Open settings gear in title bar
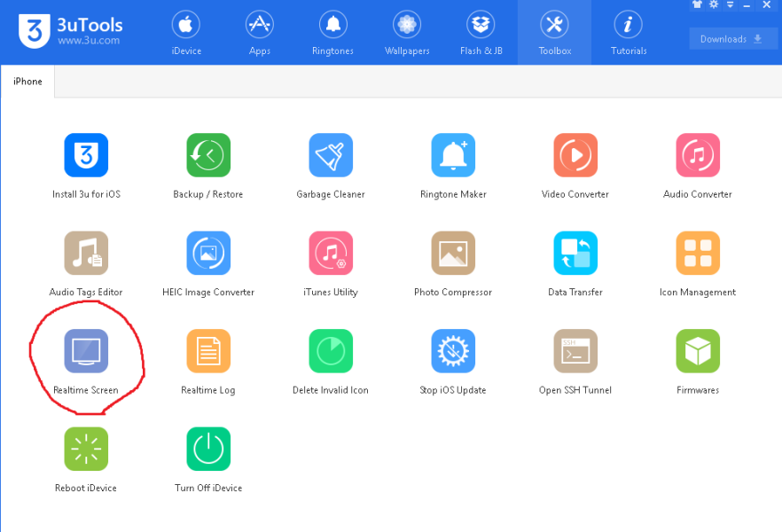The width and height of the screenshot is (782, 532). pyautogui.click(x=714, y=5)
